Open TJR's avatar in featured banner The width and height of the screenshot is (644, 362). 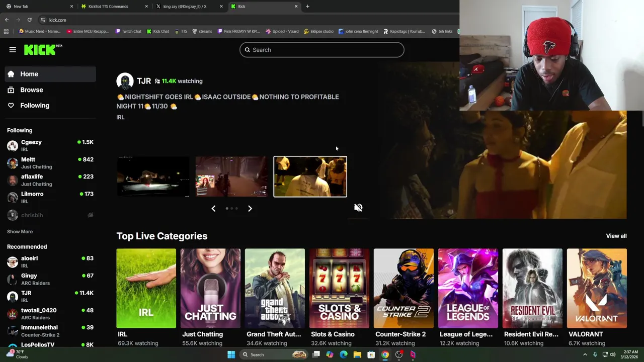click(x=125, y=81)
